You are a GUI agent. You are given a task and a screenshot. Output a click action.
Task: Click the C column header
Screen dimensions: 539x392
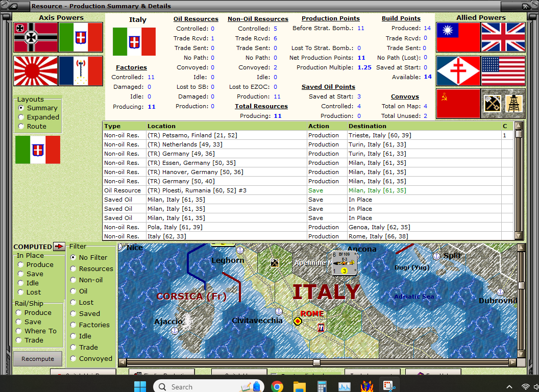[507, 126]
